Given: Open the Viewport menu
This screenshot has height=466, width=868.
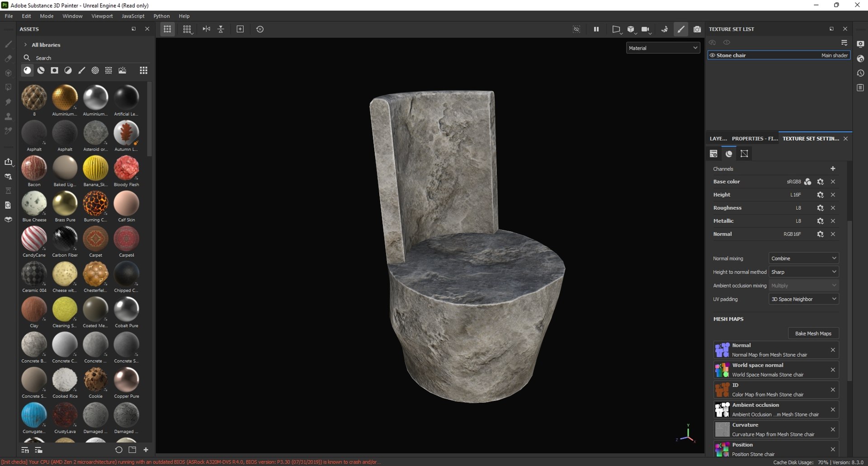Looking at the screenshot, I should tap(102, 16).
